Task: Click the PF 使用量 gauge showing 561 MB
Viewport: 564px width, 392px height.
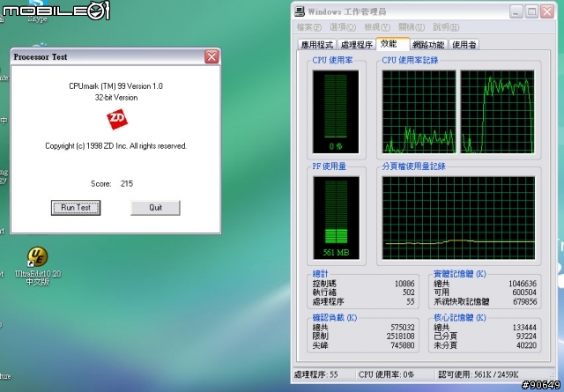Action: pyautogui.click(x=336, y=218)
